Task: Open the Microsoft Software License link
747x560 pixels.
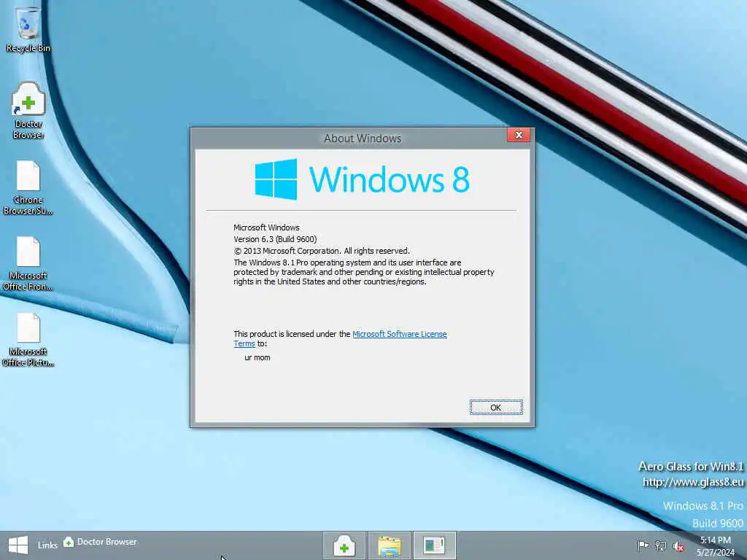Action: (x=399, y=334)
